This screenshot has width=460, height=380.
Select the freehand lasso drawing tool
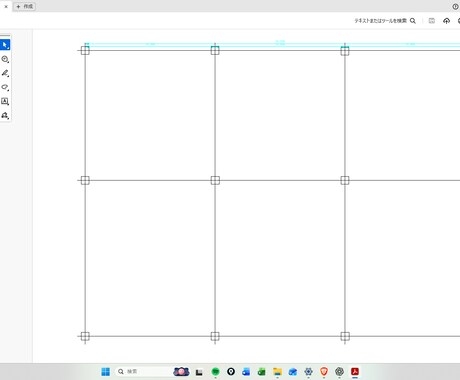point(5,87)
